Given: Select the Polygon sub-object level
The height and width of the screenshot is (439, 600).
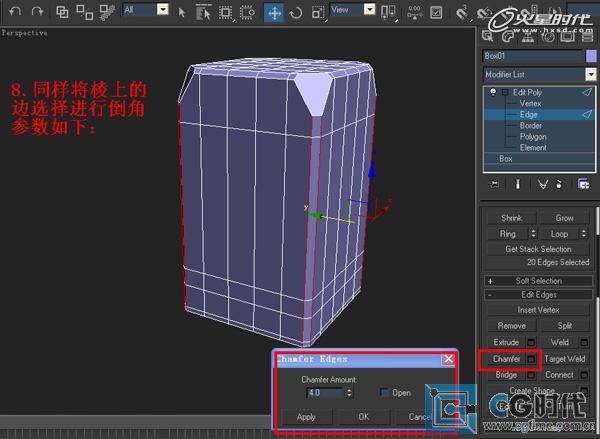Looking at the screenshot, I should pos(533,137).
